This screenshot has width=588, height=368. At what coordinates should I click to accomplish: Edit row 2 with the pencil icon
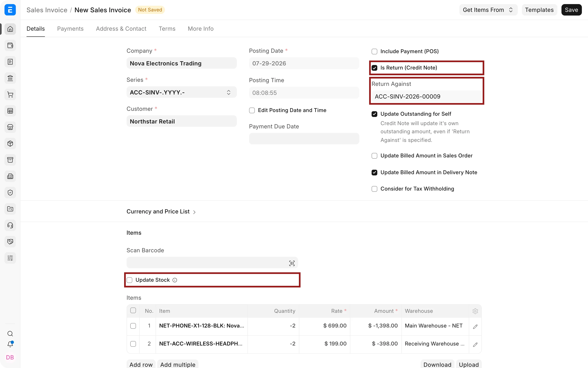[475, 344]
